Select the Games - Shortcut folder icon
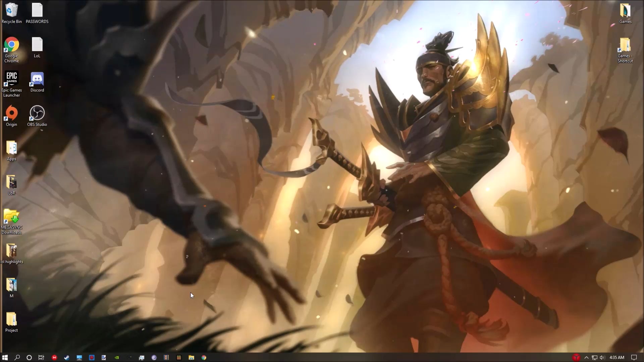644x362 pixels. coord(625,50)
